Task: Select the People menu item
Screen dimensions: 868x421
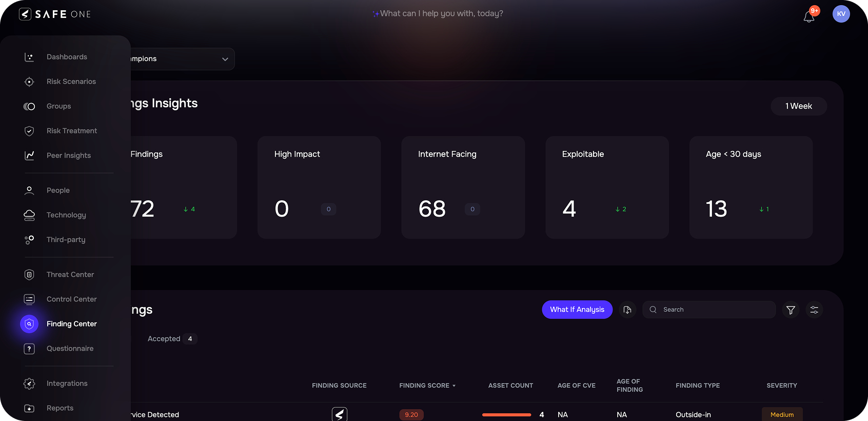Action: pyautogui.click(x=58, y=190)
